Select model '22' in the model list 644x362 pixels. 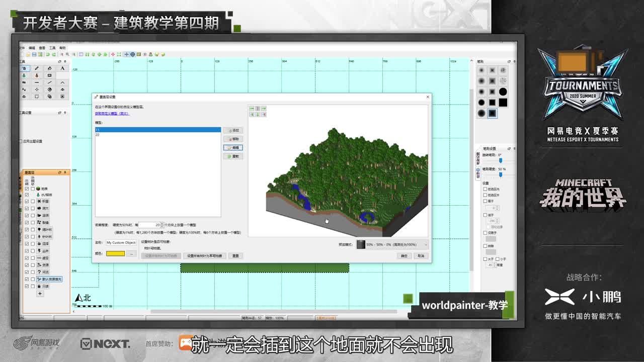(x=158, y=135)
